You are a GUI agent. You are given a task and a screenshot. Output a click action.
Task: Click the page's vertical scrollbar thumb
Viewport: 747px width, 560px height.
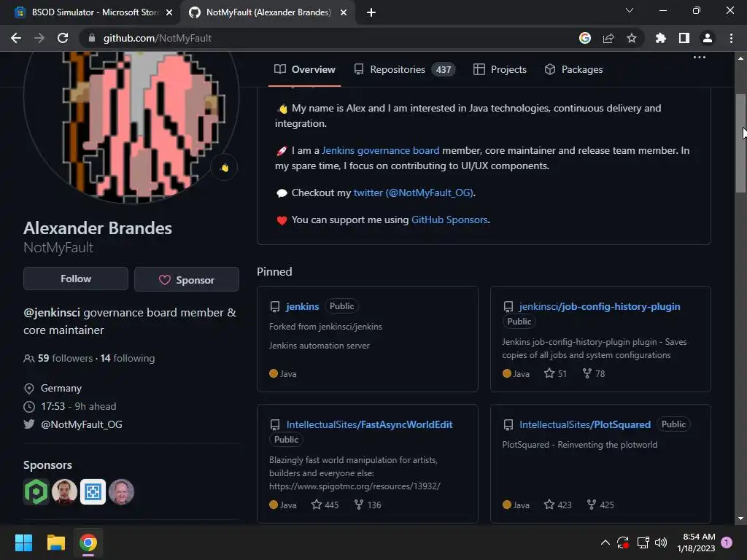pyautogui.click(x=740, y=143)
